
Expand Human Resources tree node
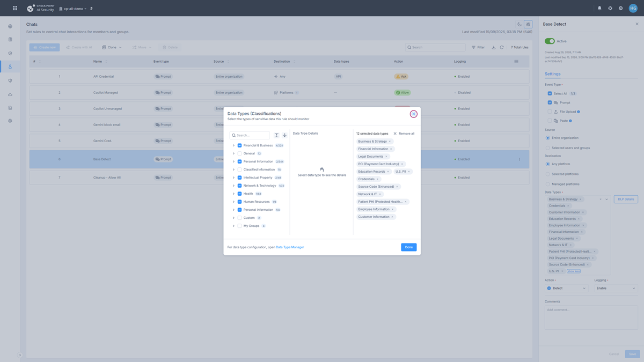click(233, 202)
